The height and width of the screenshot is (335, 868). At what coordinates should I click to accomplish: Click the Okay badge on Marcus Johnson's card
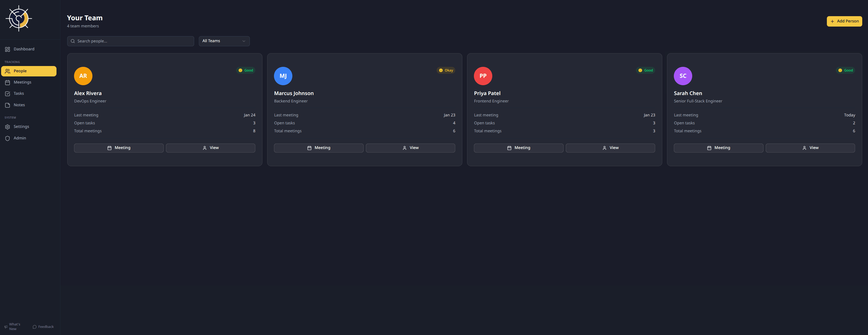pyautogui.click(x=446, y=70)
